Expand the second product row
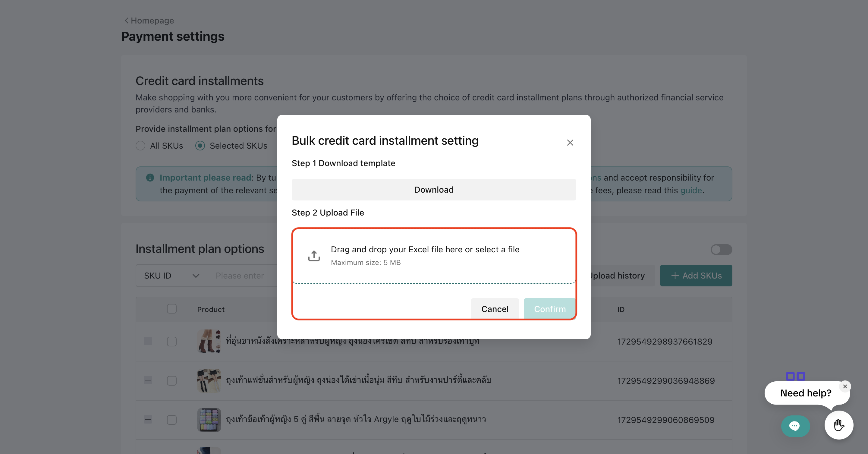 pyautogui.click(x=148, y=380)
